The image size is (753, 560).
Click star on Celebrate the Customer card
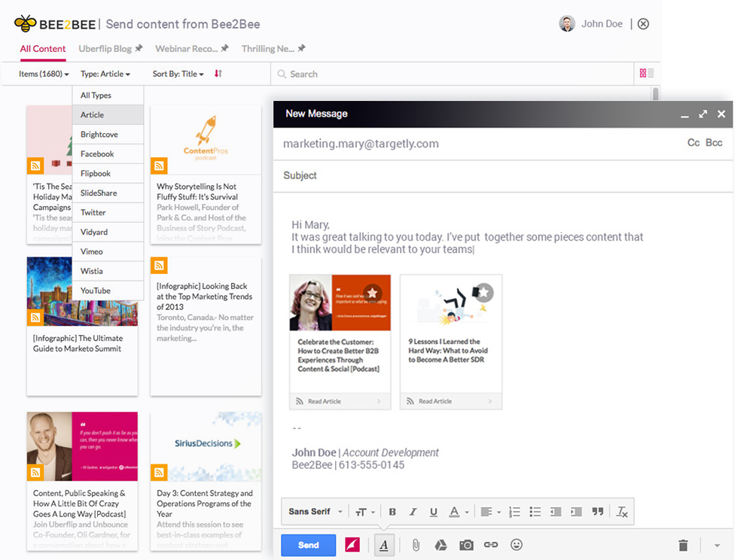click(372, 293)
